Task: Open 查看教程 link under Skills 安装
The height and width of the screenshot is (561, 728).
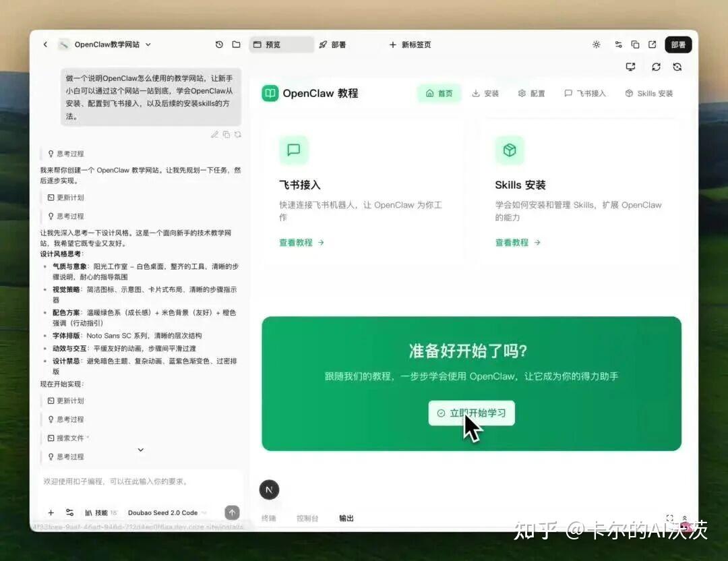Action: [518, 243]
